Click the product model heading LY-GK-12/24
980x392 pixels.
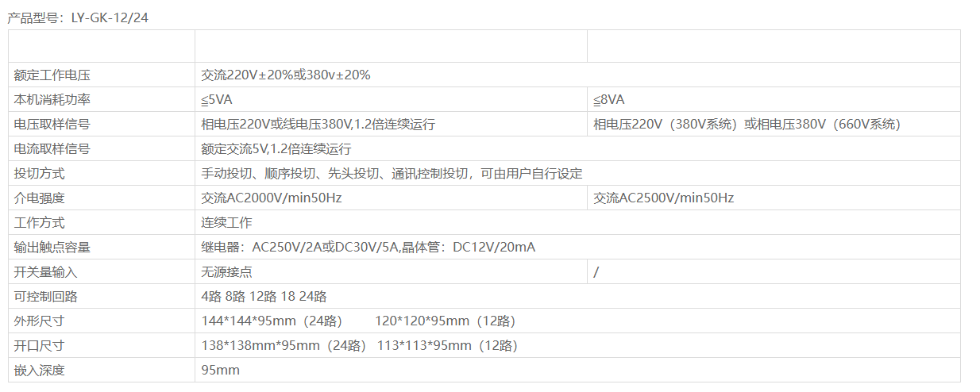(x=78, y=17)
